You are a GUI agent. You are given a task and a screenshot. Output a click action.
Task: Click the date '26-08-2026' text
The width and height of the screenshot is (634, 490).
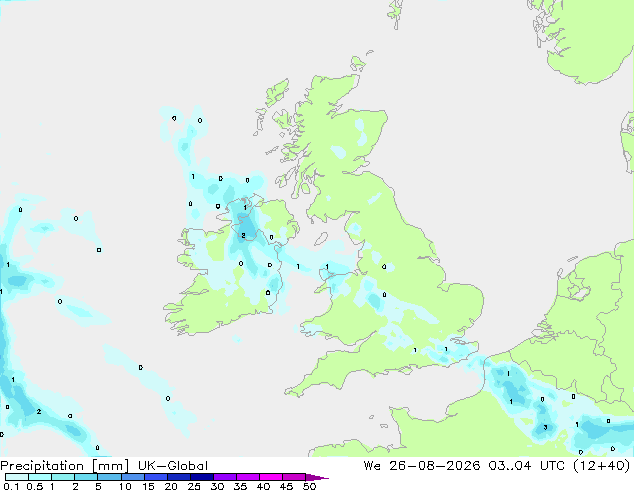(x=435, y=466)
